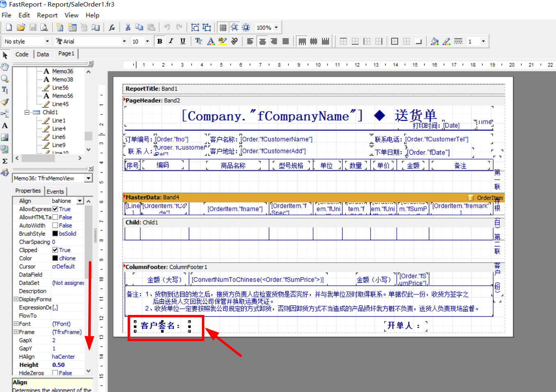Collapse the Child1 tree node
Screen dimensions: 556x392
[27, 112]
